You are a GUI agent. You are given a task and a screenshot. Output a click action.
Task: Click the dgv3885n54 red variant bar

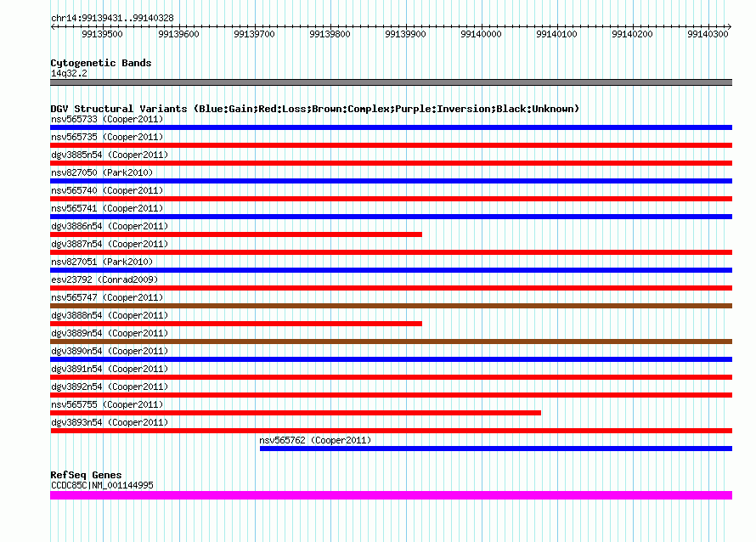tap(391, 163)
